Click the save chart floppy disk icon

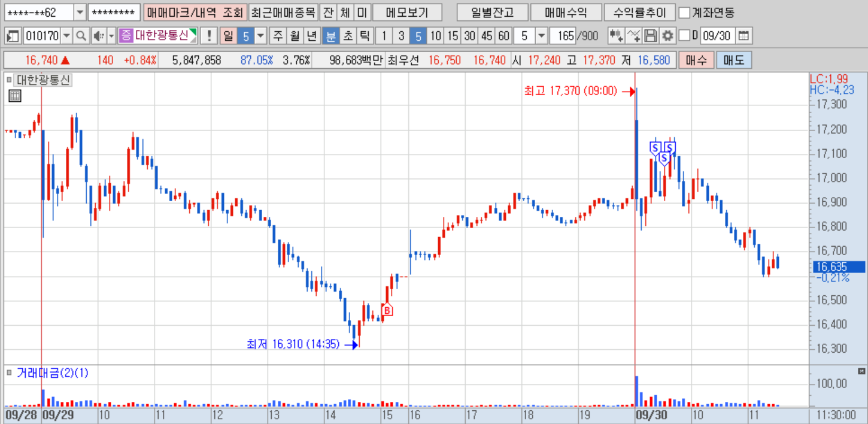click(x=651, y=36)
